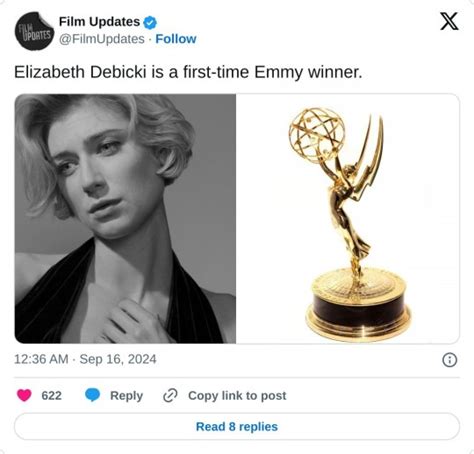Open the tweet info circle icon

(x=449, y=360)
